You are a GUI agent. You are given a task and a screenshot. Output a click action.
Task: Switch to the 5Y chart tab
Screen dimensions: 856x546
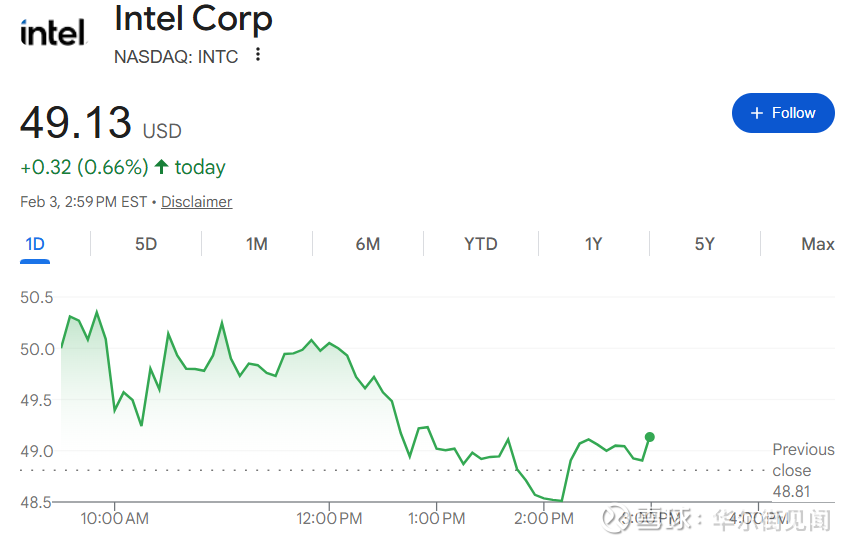(x=705, y=244)
